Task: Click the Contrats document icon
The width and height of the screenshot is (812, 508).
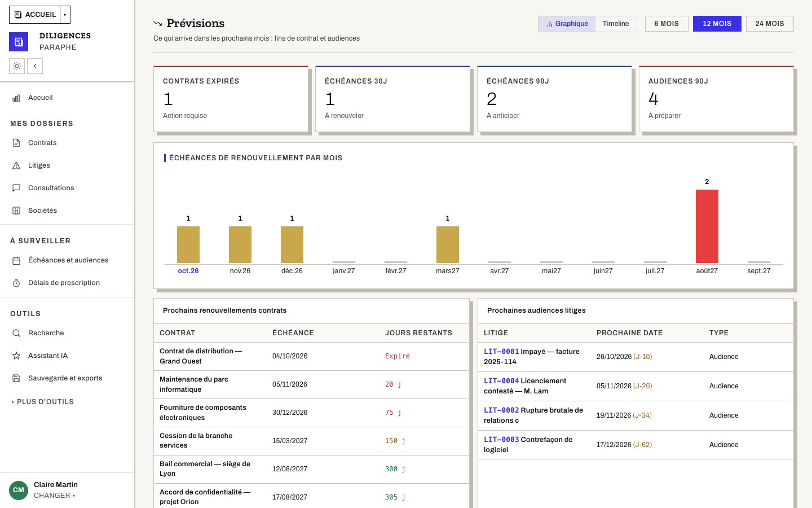Action: coord(16,143)
